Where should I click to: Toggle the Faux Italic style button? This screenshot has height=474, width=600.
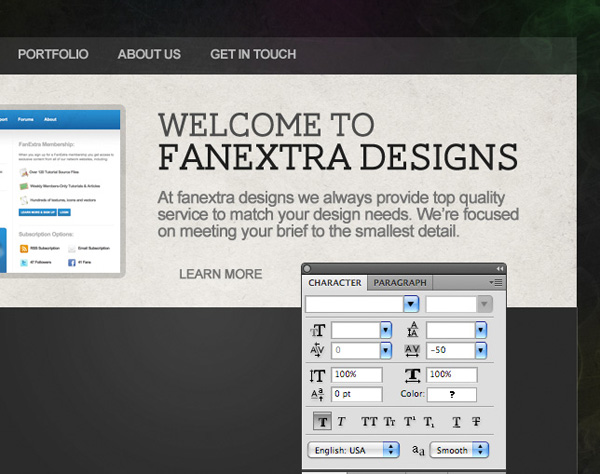[x=341, y=422]
